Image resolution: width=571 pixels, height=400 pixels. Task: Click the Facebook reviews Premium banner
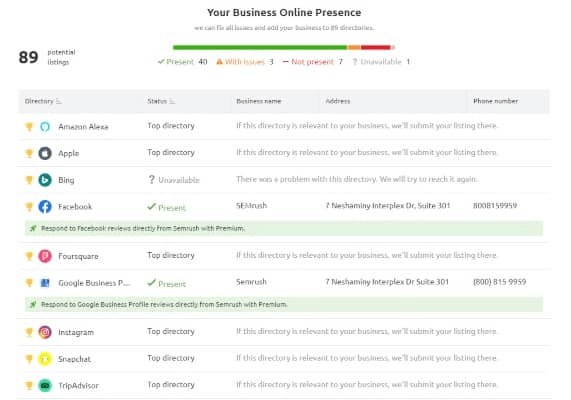click(x=284, y=228)
